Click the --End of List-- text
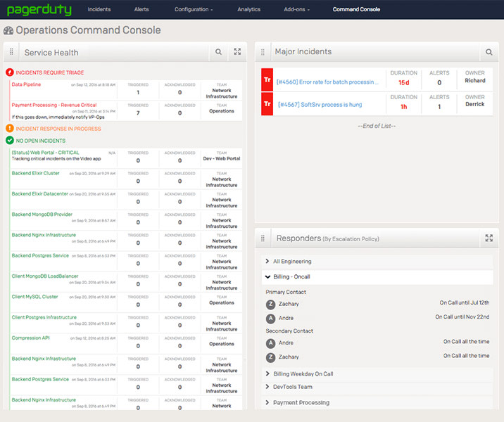 point(377,126)
